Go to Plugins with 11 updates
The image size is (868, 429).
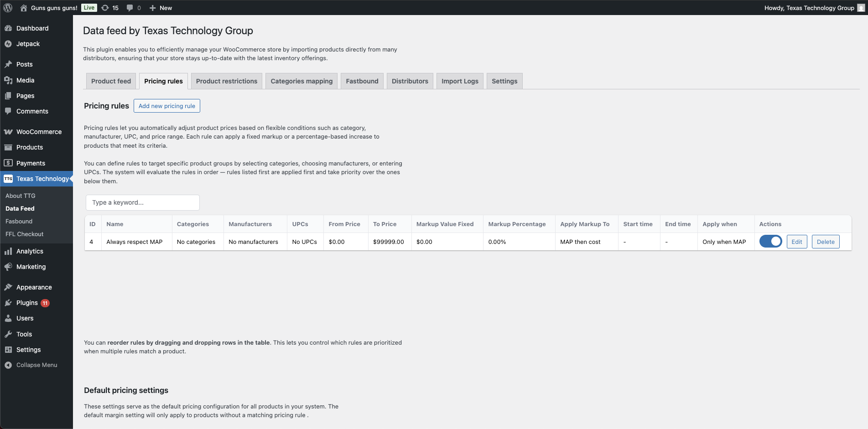click(27, 303)
